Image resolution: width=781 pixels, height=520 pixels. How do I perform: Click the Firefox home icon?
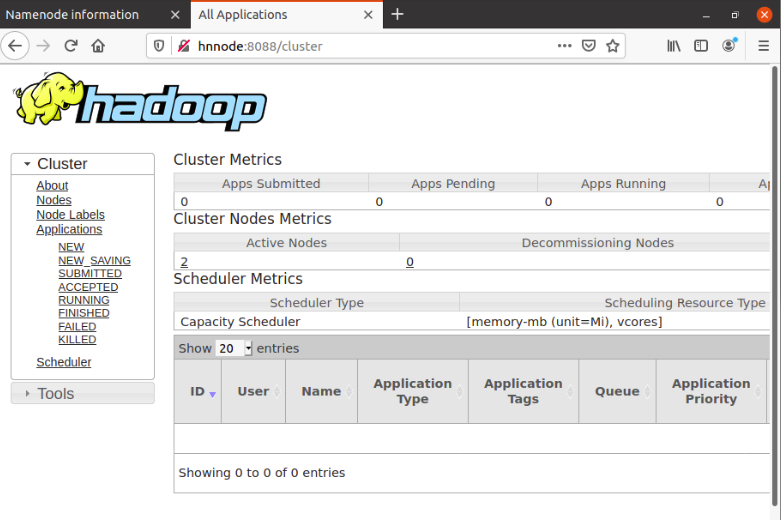pos(98,46)
